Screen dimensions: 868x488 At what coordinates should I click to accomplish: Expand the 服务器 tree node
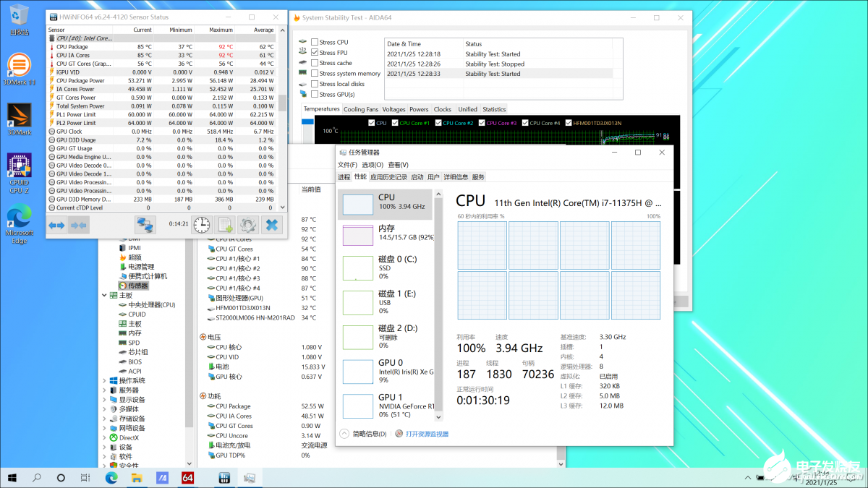point(105,390)
